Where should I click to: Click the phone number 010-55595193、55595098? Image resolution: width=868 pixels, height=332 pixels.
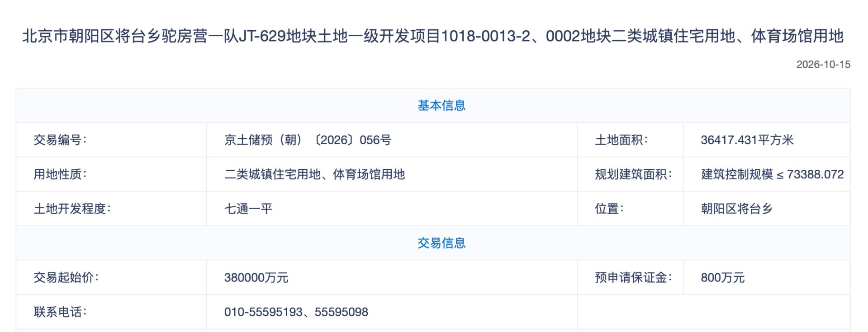point(296,312)
